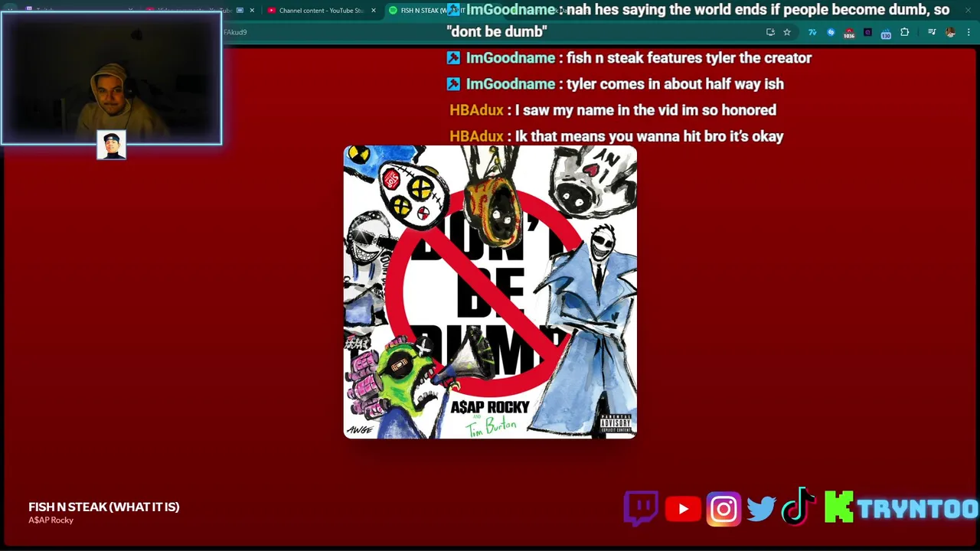Click the Don't Be Dumb album cover
Image resolution: width=980 pixels, height=551 pixels.
point(490,292)
